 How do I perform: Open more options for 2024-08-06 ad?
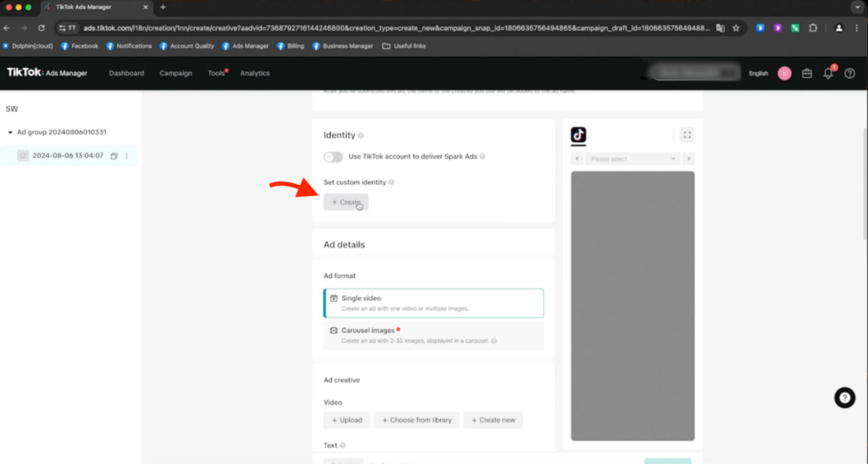[127, 156]
